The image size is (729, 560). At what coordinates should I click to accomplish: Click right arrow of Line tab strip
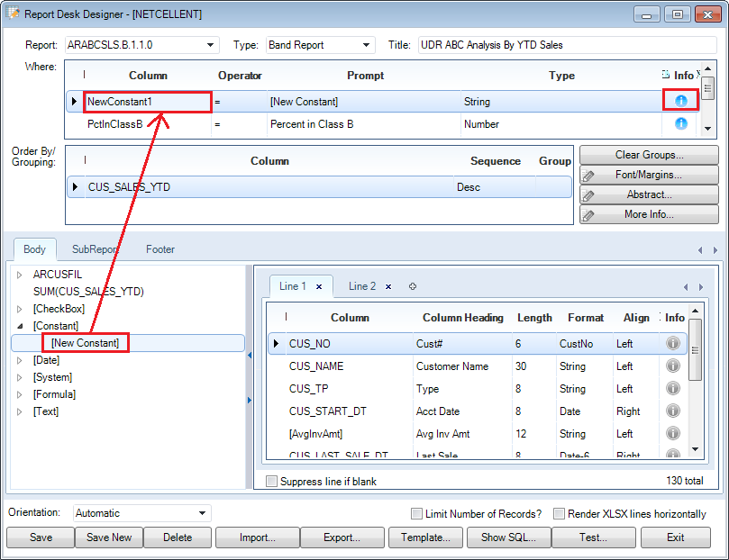point(701,287)
